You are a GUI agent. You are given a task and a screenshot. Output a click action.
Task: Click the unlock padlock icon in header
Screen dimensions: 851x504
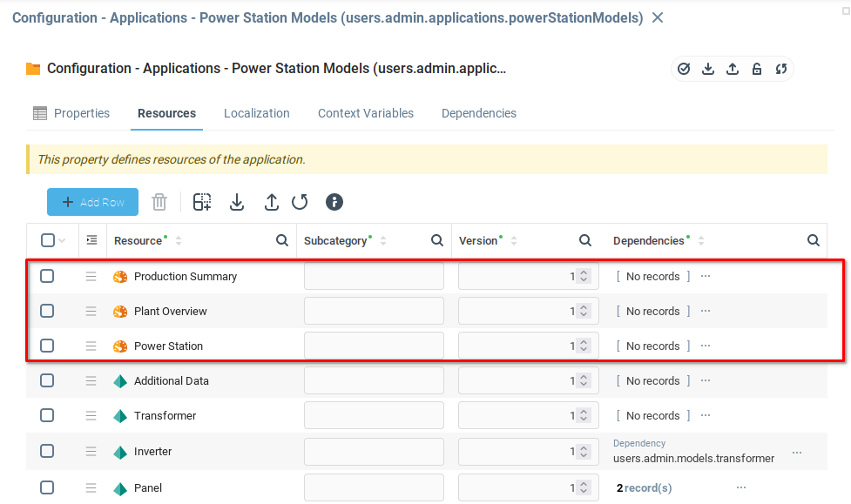click(757, 69)
